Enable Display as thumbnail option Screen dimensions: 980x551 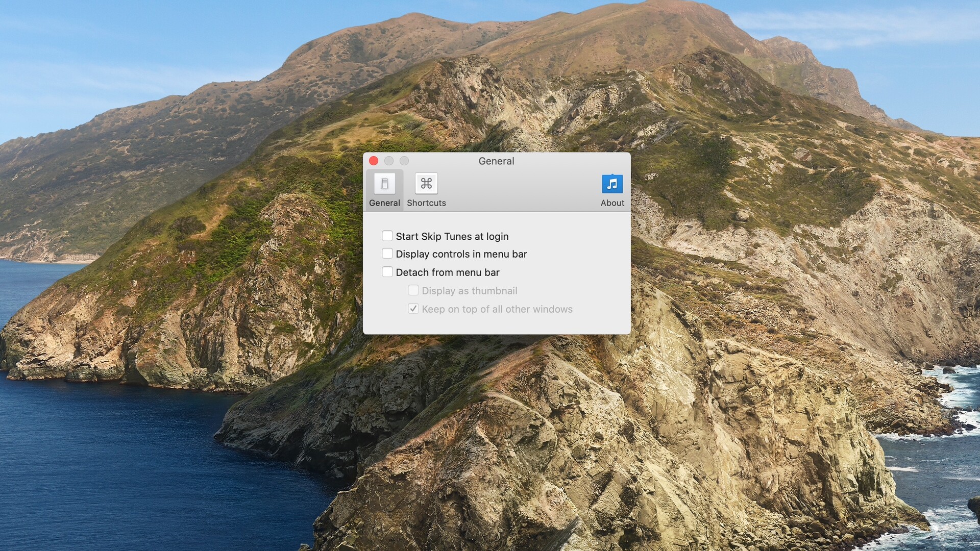coord(412,291)
